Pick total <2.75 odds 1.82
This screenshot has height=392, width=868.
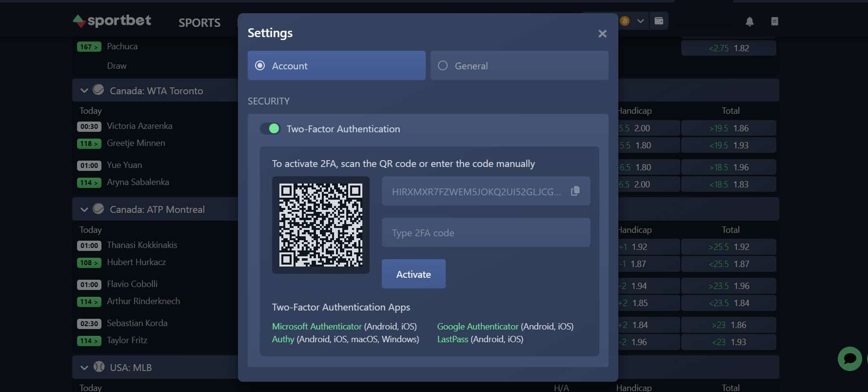729,48
